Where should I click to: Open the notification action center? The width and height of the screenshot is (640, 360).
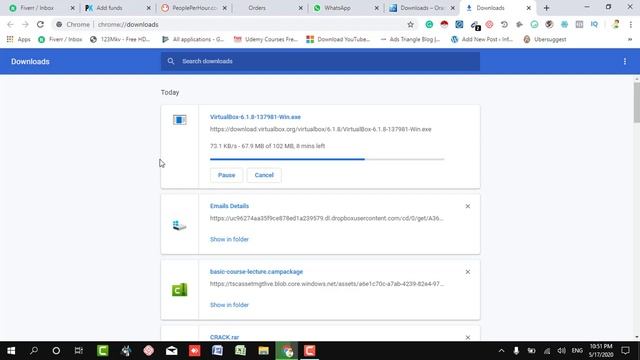pyautogui.click(x=625, y=351)
